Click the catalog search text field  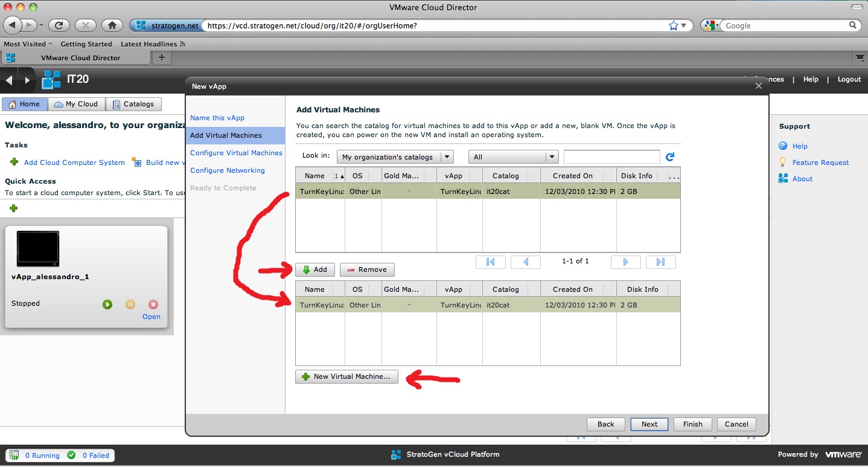click(611, 157)
